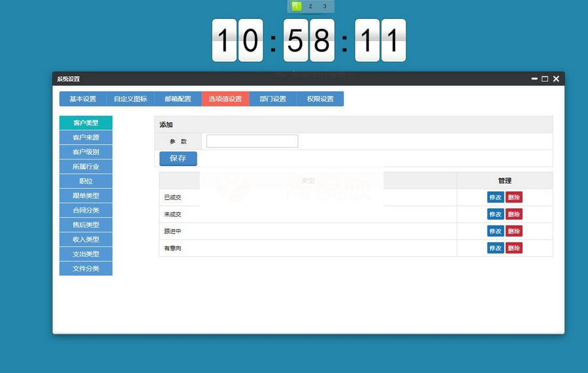The image size is (588, 373).
Task: Switch to desktop page 2 indicator
Action: point(310,7)
